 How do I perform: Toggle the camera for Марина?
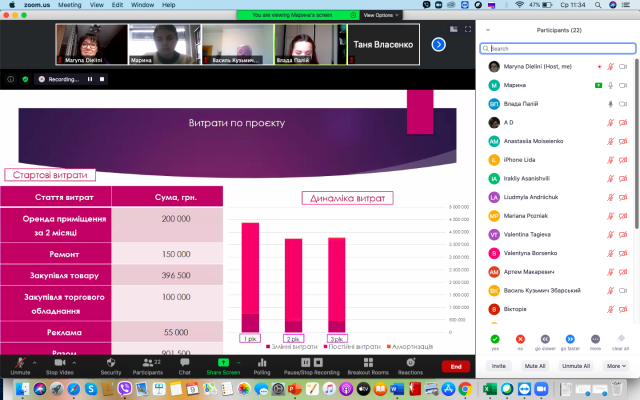point(623,85)
